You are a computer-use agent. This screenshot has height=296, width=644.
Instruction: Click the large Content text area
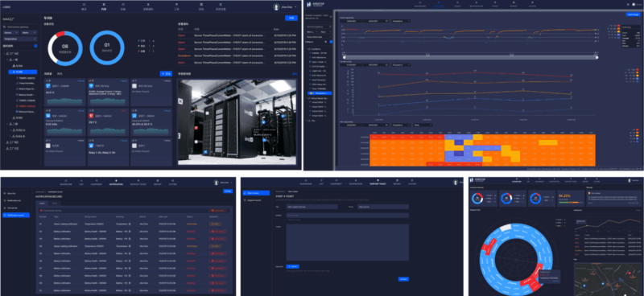(x=348, y=242)
